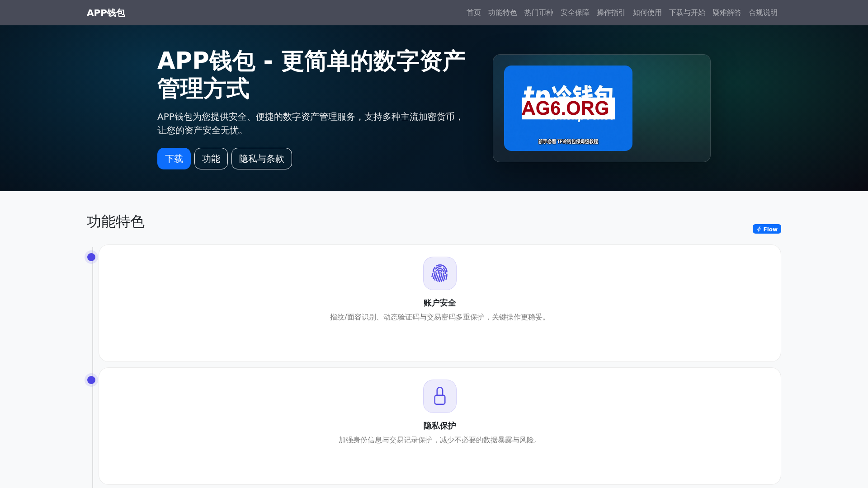Click the TP冷钱包 tutorial thumbnail

point(568,108)
